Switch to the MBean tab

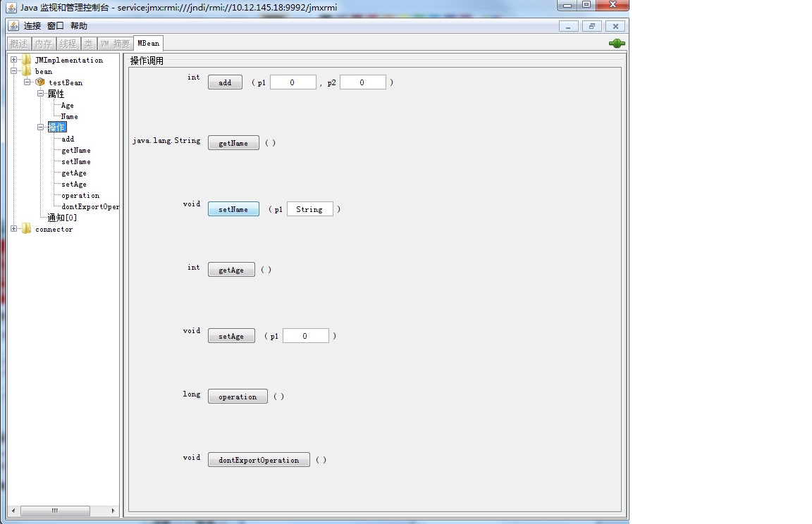point(147,42)
